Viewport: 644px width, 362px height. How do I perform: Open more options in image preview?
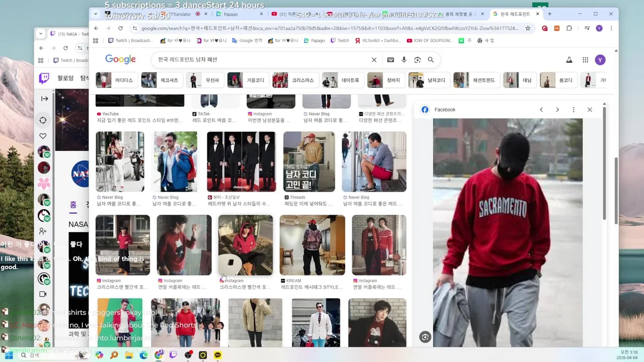(574, 110)
